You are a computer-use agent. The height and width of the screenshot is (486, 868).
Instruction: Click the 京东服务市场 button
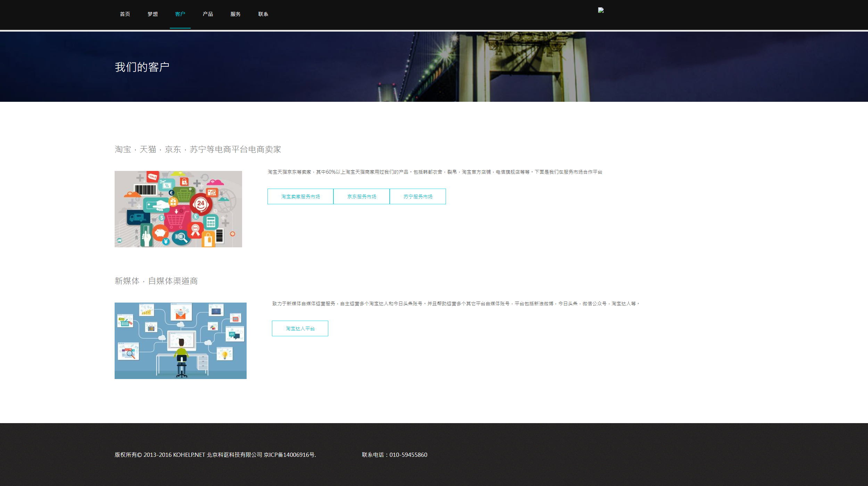[x=361, y=197]
